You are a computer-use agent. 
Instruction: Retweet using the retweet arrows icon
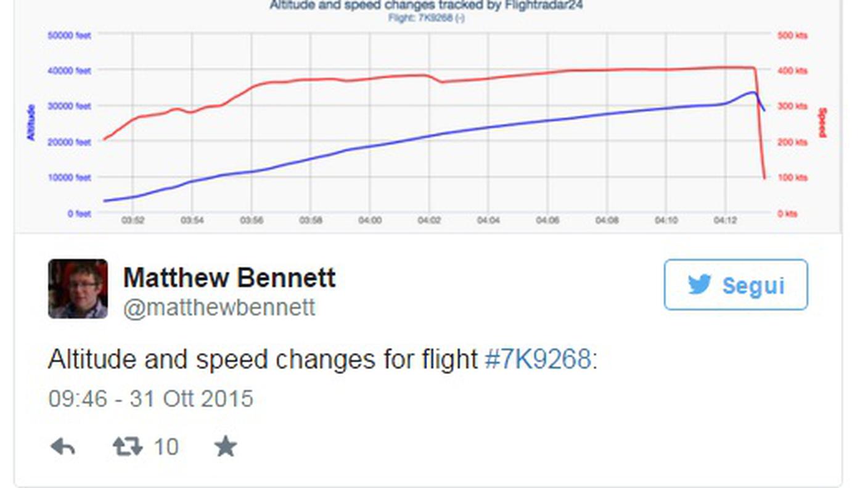click(x=128, y=447)
